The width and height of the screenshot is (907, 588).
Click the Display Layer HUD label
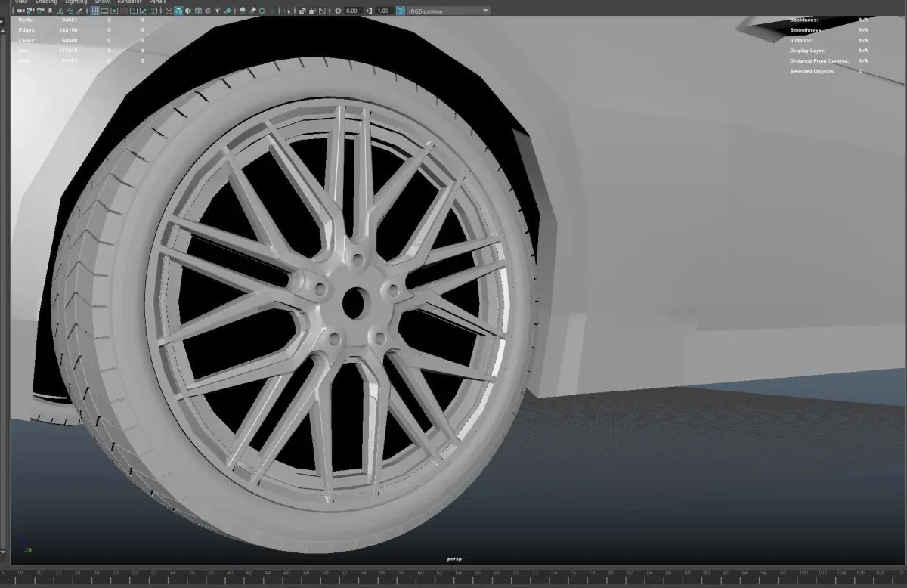click(808, 50)
